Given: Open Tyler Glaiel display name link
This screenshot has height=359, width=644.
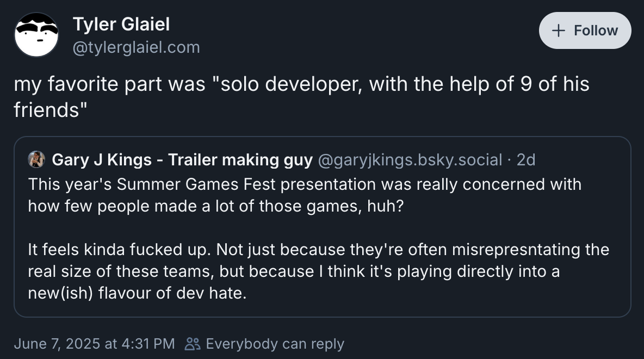Looking at the screenshot, I should [x=121, y=24].
